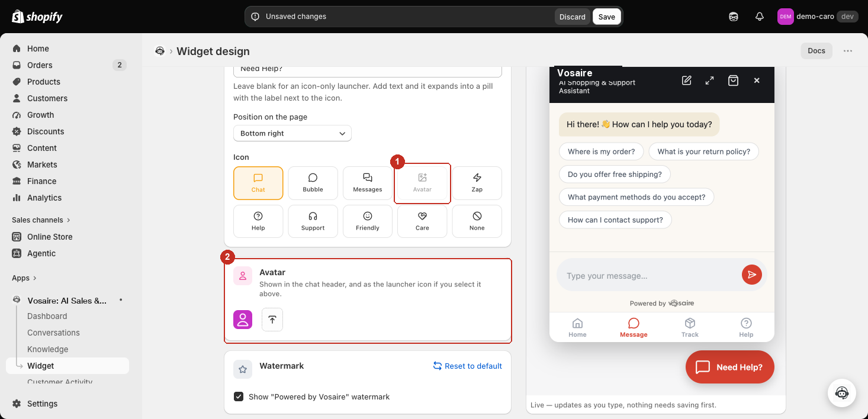Click What is your return policy? suggestion

click(x=704, y=152)
